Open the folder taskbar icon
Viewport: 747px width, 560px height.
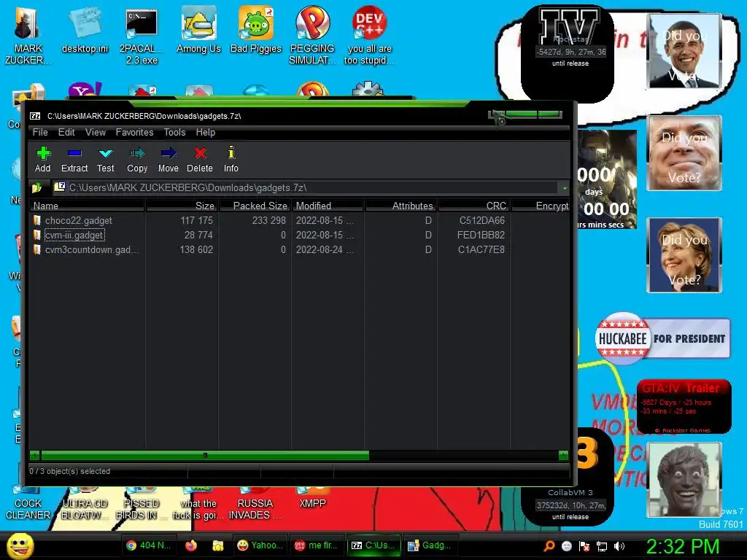tap(217, 545)
